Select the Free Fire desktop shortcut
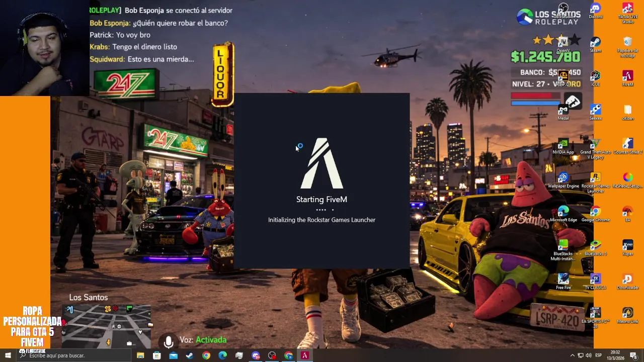644x362 pixels. pos(563,281)
